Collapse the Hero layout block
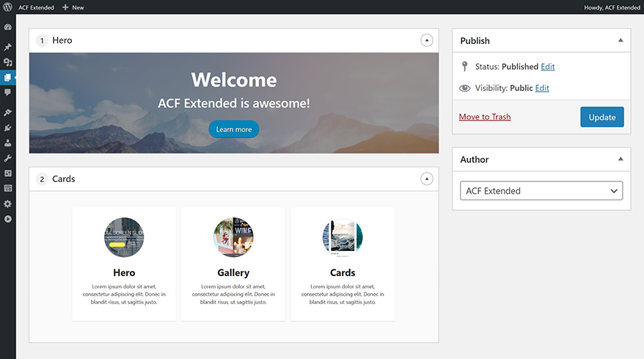This screenshot has width=644, height=359. click(427, 40)
